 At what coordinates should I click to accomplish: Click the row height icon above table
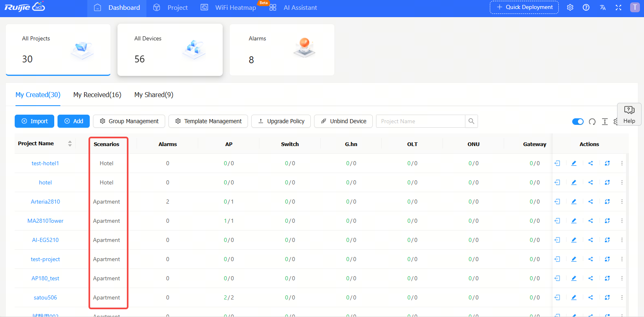coord(605,122)
